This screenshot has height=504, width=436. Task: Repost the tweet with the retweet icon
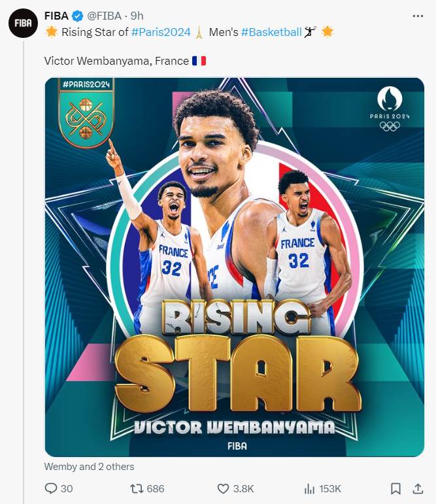click(x=137, y=489)
